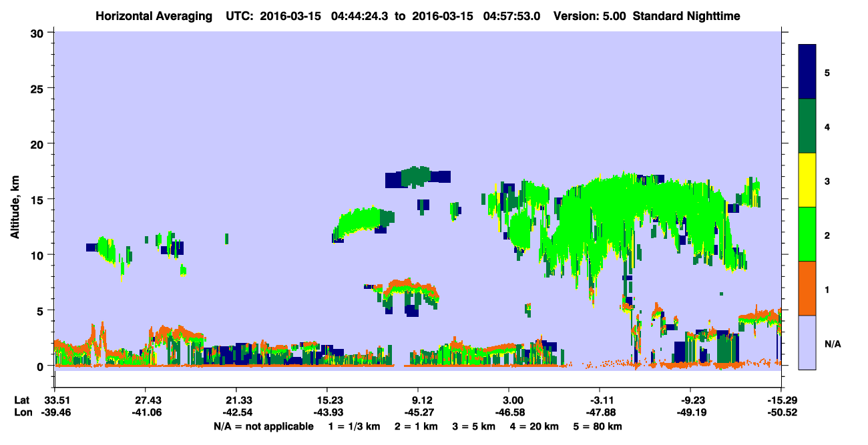Click the colorbar label '3'
Screen dimensions: 868x445
(x=827, y=180)
